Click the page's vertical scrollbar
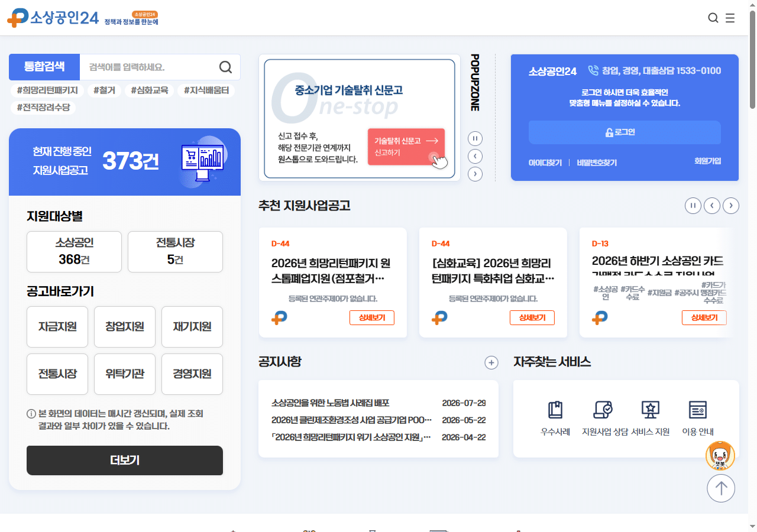Image resolution: width=757 pixels, height=532 pixels. (752, 59)
